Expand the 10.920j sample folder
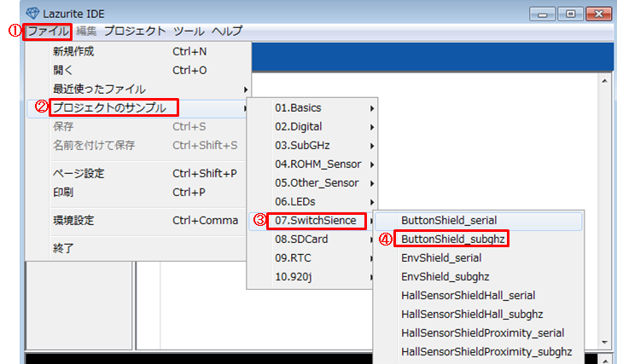Image resolution: width=617 pixels, height=364 pixels. pos(312,277)
